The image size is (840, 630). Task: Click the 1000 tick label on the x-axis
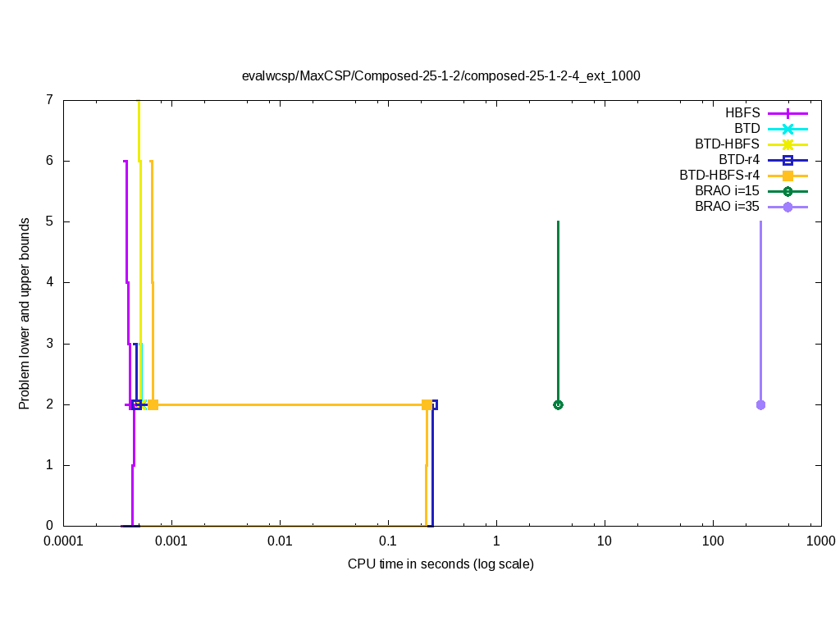(x=820, y=541)
